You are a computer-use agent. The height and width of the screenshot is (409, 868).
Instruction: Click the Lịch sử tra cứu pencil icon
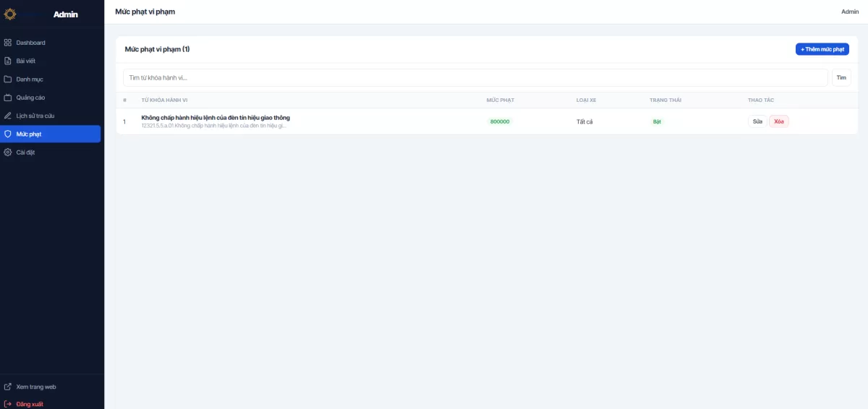coord(8,116)
